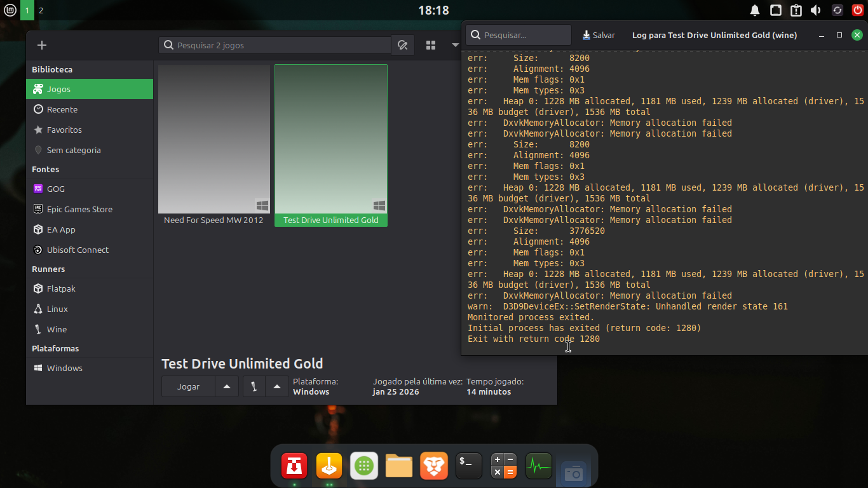The width and height of the screenshot is (868, 488).
Task: Save the log with Salvar
Action: click(599, 36)
